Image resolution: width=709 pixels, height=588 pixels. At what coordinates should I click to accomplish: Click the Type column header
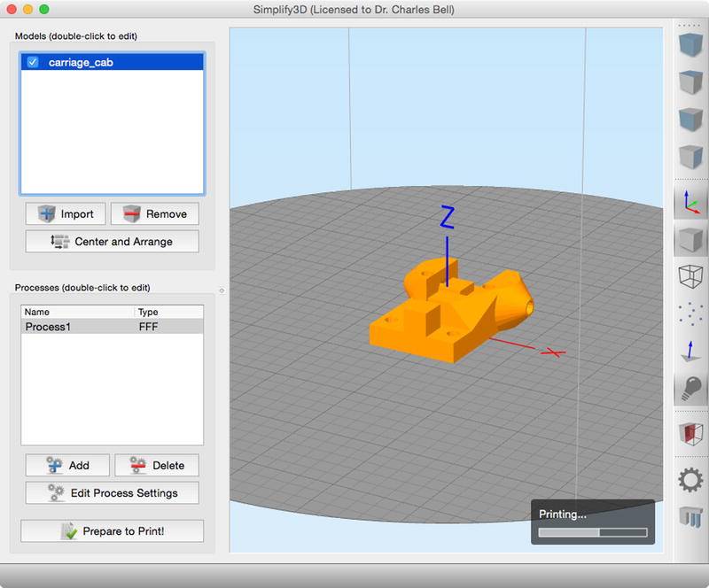[x=169, y=312]
